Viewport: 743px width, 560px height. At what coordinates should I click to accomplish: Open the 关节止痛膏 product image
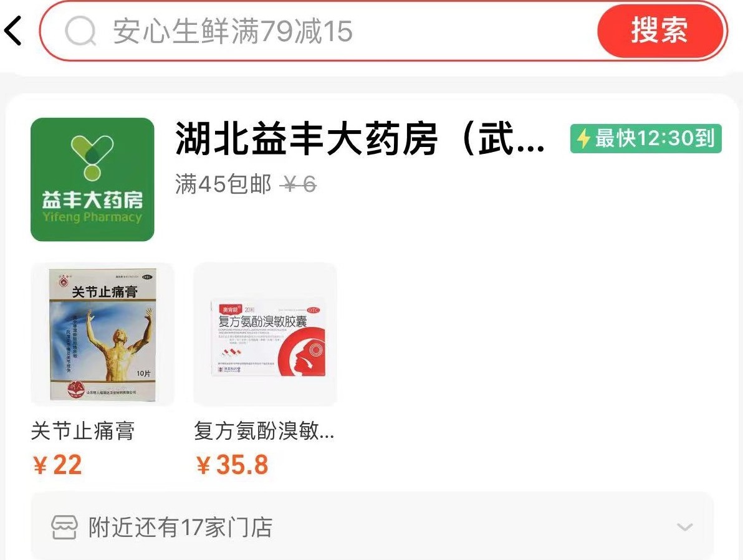(x=102, y=335)
